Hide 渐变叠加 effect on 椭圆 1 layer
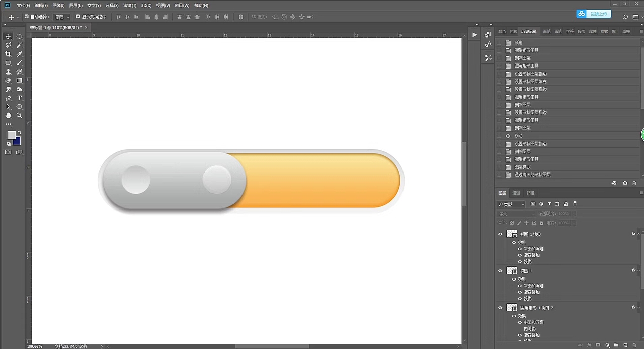 coord(520,292)
